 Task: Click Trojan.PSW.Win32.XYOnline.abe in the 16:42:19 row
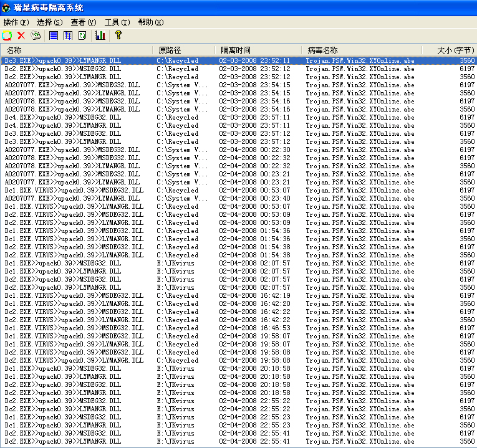click(360, 295)
